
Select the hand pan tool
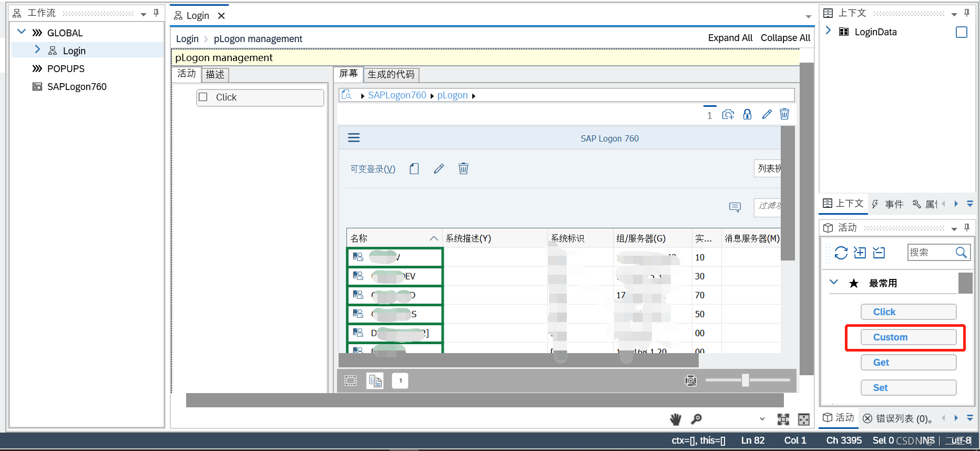point(676,419)
